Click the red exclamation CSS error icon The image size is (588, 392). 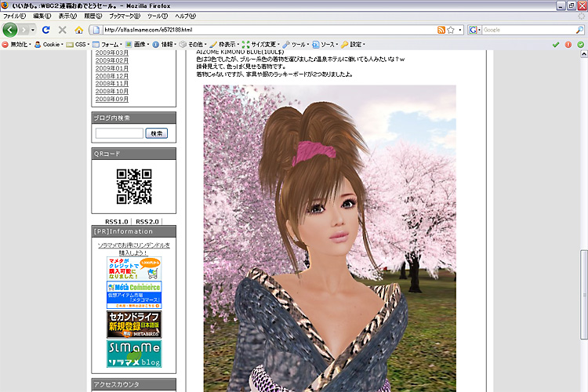click(x=568, y=45)
